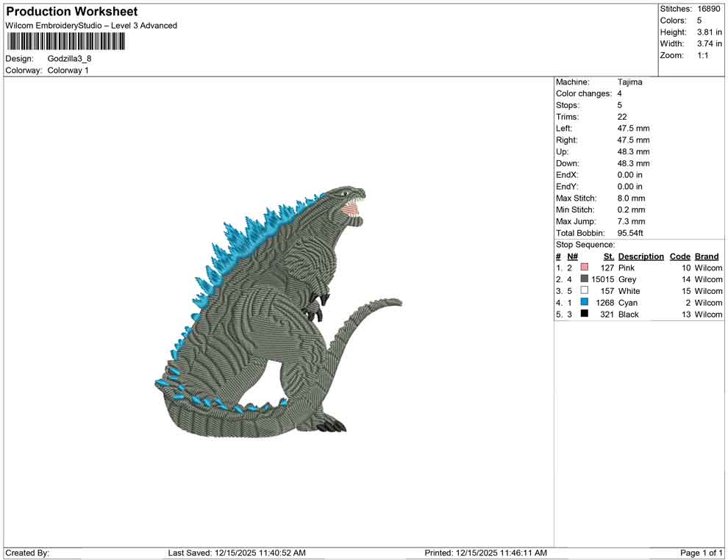Click the Trims value '22'
The width and height of the screenshot is (728, 560).
622,117
